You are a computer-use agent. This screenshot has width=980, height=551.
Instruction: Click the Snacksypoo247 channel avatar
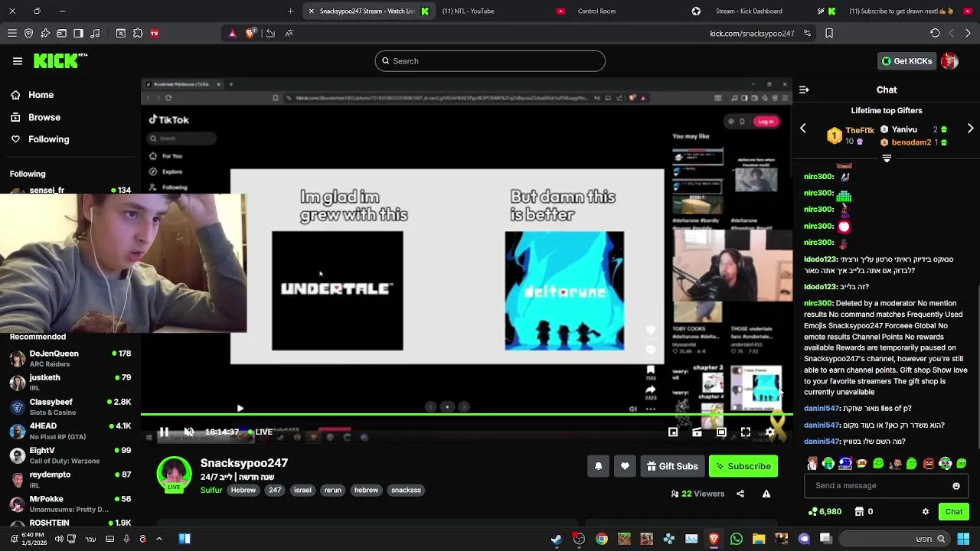tap(175, 474)
